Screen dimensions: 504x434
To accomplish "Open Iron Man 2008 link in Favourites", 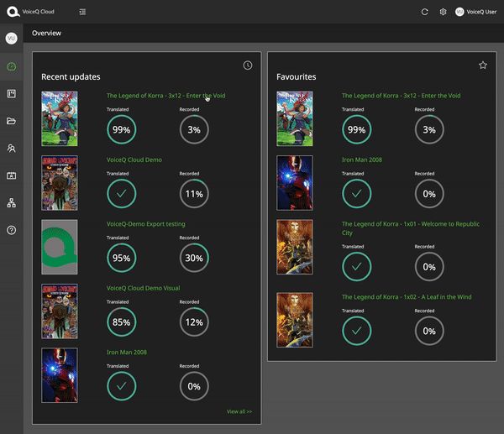I will coord(362,160).
